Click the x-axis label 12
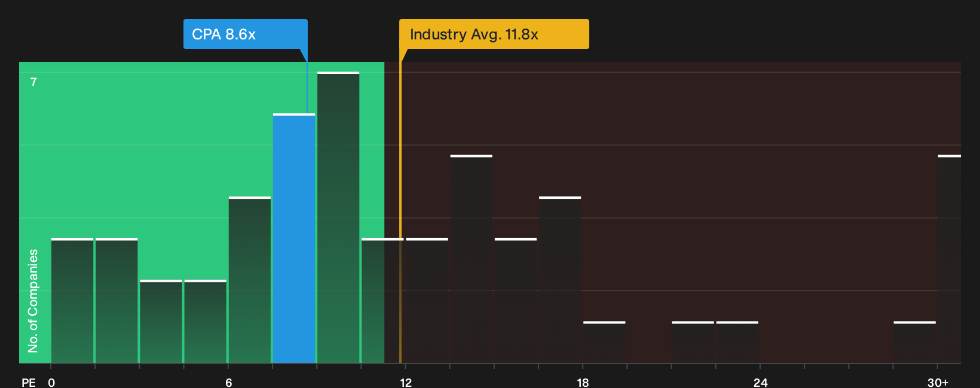Screen dimensions: 980x388 (x=406, y=382)
